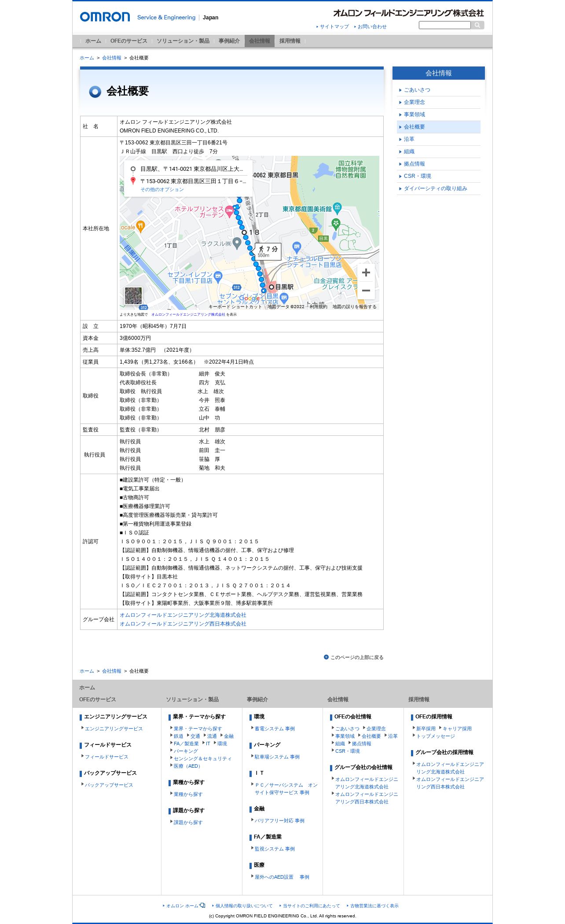The width and height of the screenshot is (565, 924).
Task: Open footer 新卒採用 link
Action: click(426, 729)
